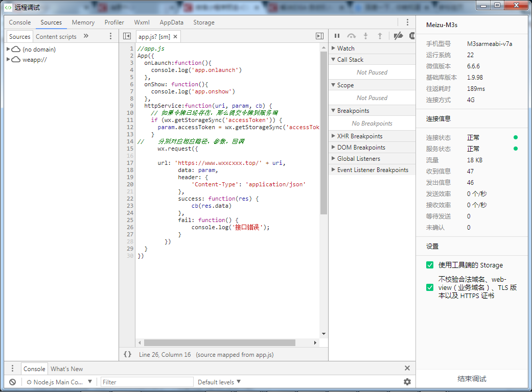This screenshot has height=392, width=532.
Task: Switch to the Memory tab
Action: tap(83, 22)
